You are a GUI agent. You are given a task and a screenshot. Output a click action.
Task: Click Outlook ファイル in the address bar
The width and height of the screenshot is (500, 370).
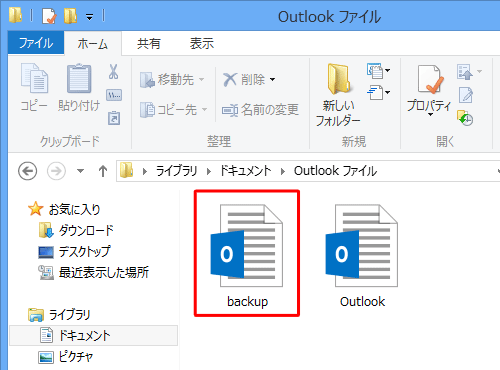point(335,171)
